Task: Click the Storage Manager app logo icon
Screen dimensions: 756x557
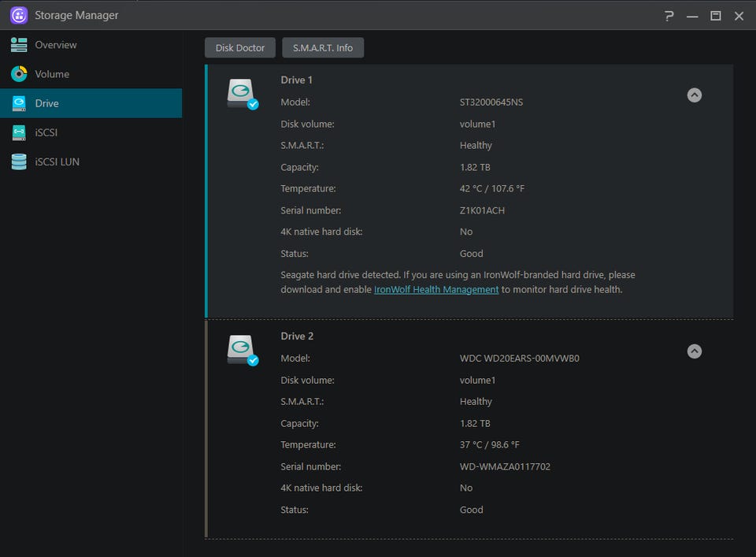Action: point(19,15)
